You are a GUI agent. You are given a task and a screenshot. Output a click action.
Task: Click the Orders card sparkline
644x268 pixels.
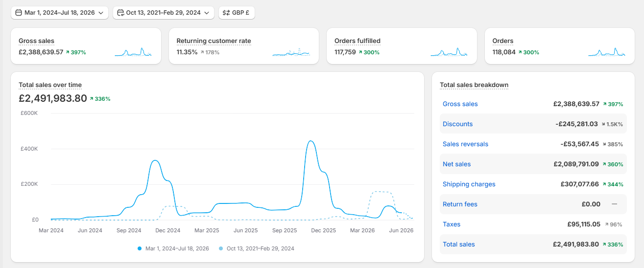point(607,52)
